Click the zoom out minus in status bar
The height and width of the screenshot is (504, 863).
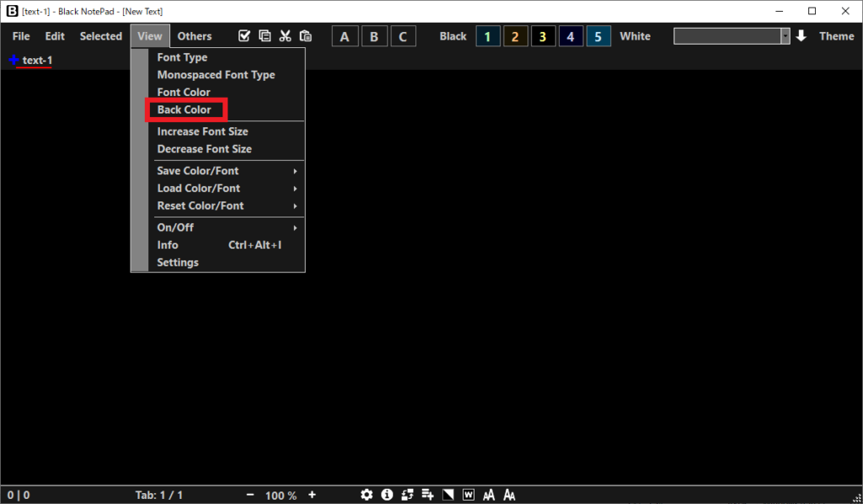[x=249, y=495]
